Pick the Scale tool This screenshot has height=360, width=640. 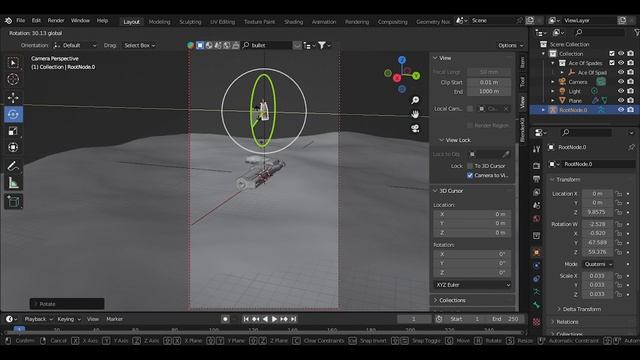point(13,131)
